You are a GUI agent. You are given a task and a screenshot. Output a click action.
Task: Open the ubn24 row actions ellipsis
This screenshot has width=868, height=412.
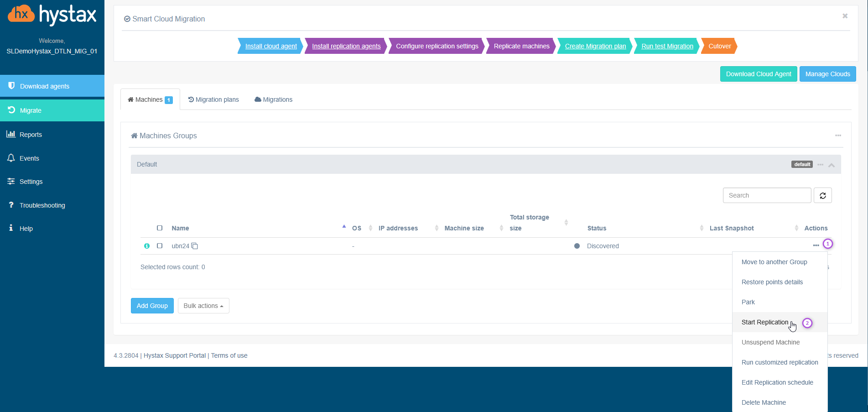click(x=816, y=245)
